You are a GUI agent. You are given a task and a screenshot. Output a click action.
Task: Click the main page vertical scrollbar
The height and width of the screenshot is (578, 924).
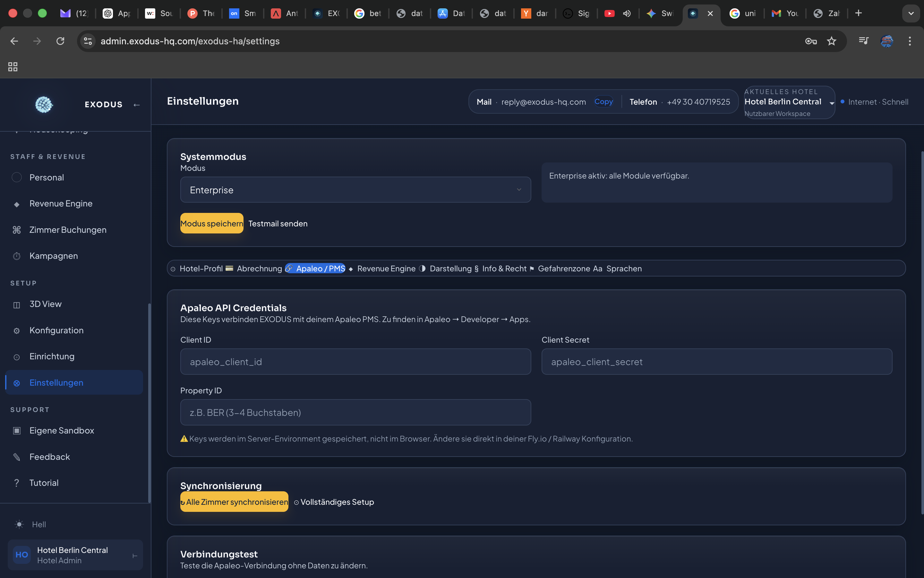pos(922,333)
